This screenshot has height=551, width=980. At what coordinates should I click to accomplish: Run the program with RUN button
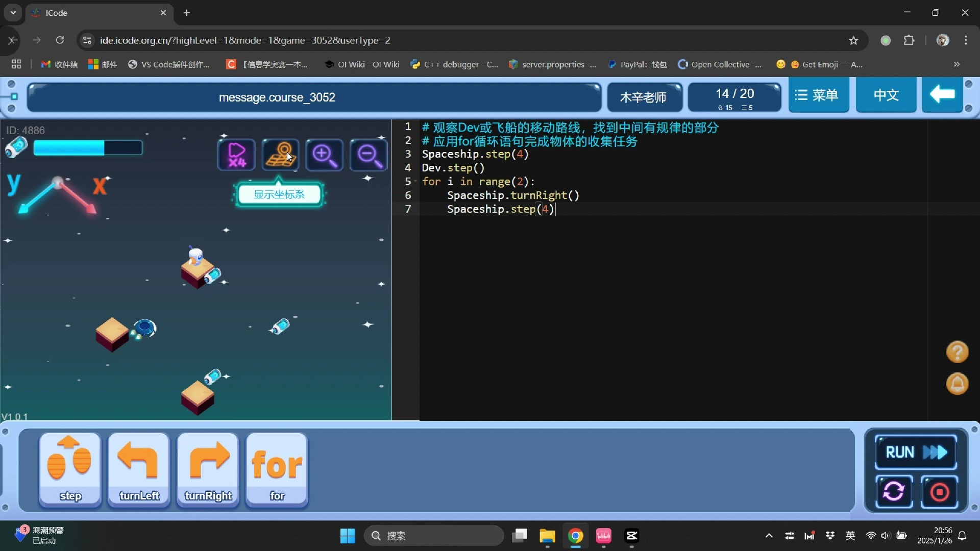[x=916, y=452]
